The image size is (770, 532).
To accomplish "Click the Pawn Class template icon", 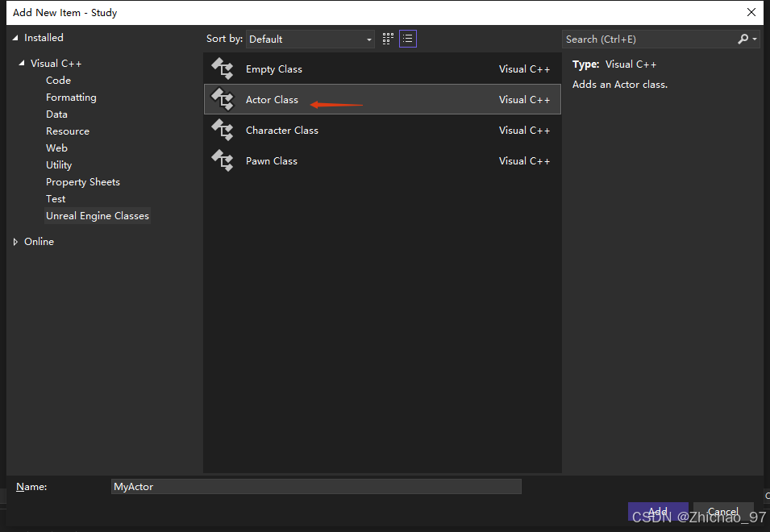I will tap(222, 161).
